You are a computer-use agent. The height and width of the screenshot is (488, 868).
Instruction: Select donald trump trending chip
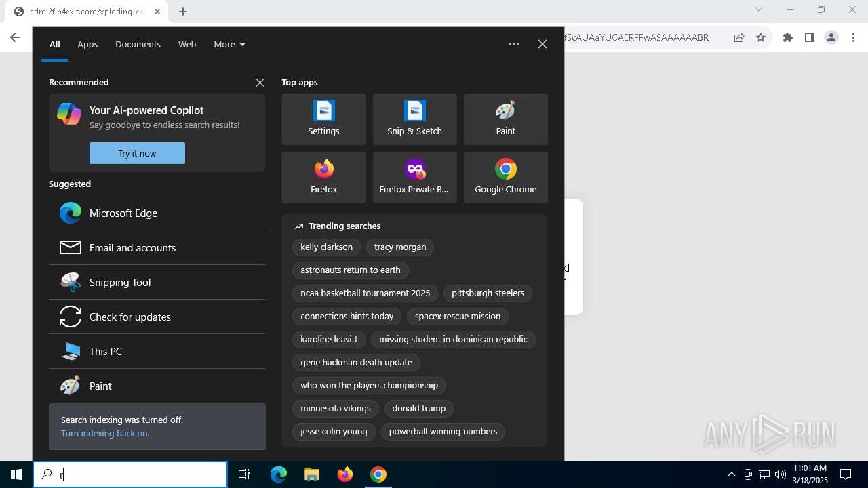pyautogui.click(x=419, y=409)
